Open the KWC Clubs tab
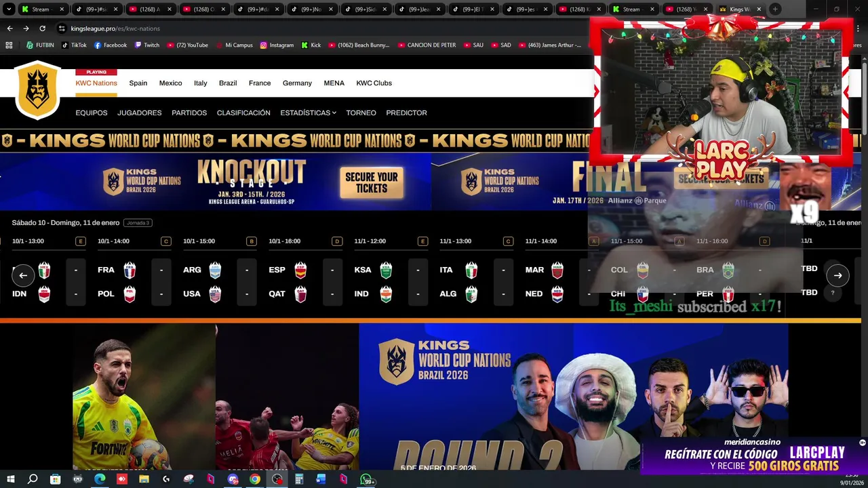Screen dimensions: 868x488 374,83
